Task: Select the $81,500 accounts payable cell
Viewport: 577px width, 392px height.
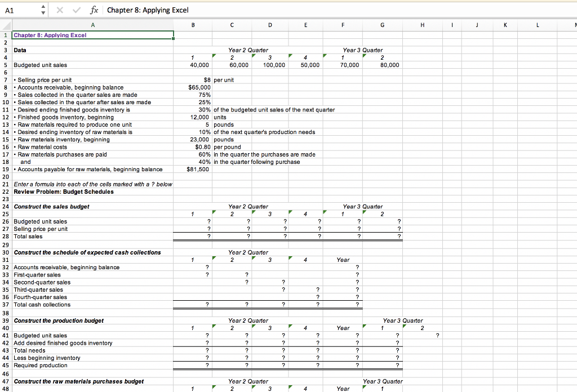Action: tap(193, 169)
